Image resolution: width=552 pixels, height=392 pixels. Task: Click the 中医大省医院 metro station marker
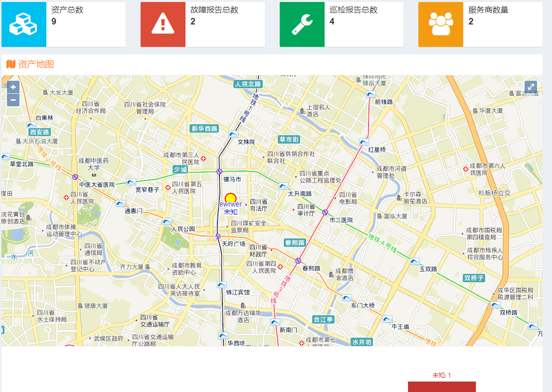(75, 177)
